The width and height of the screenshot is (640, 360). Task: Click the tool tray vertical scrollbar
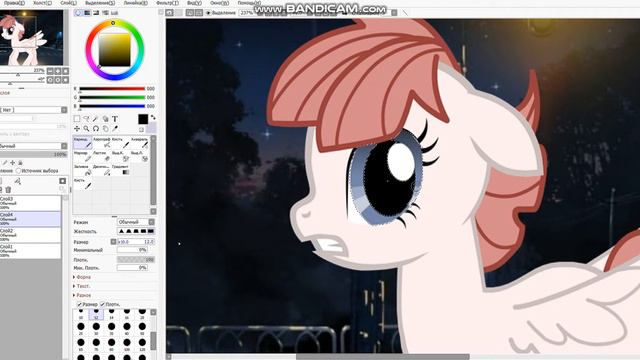click(x=153, y=173)
